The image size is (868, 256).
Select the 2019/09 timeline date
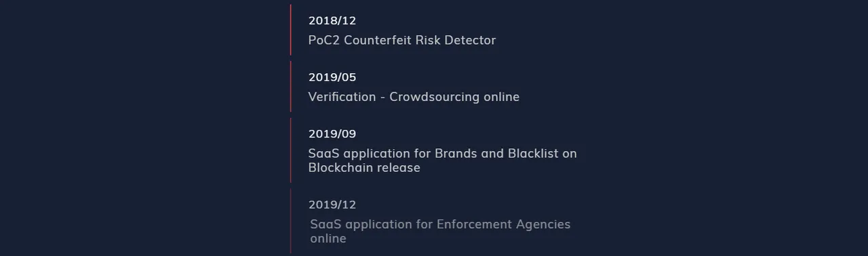click(x=332, y=134)
